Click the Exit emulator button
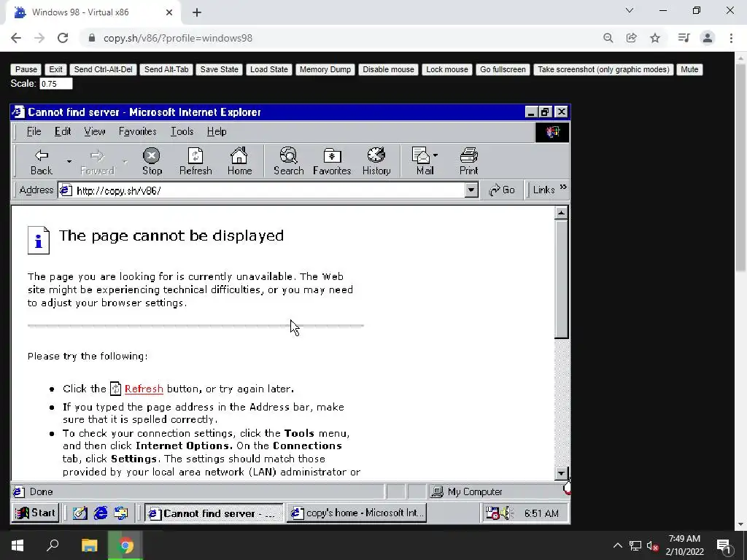 (x=55, y=69)
